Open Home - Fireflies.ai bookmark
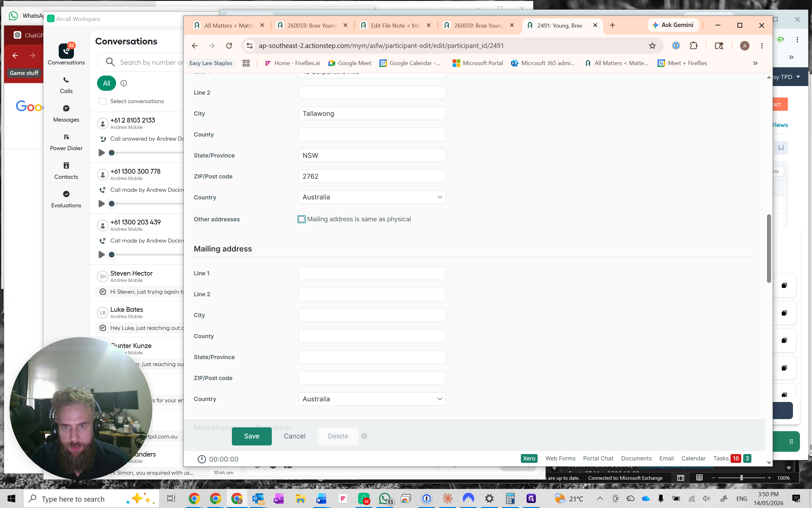Viewport: 812px width, 508px height. (x=292, y=63)
